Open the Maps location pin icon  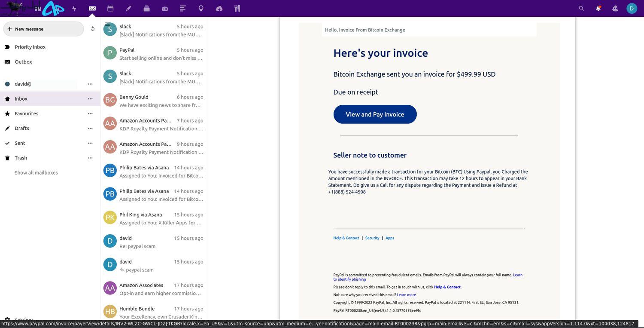click(x=201, y=8)
